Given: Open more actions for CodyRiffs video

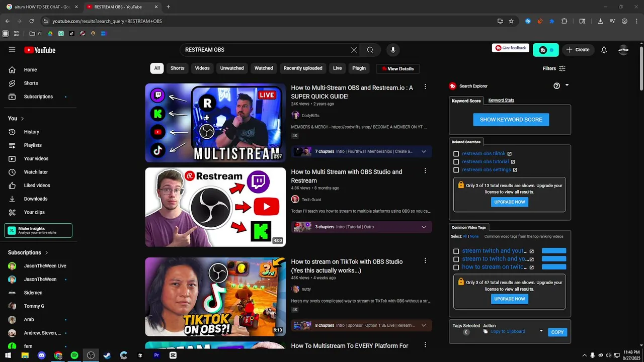Looking at the screenshot, I should pos(425,87).
